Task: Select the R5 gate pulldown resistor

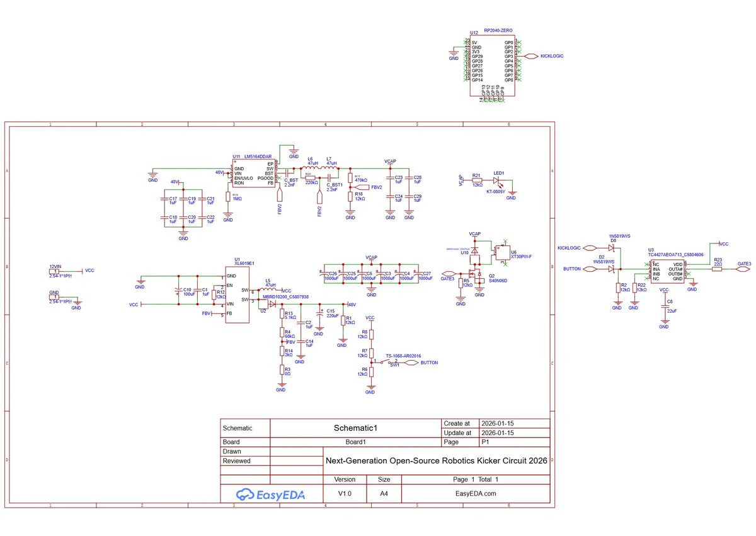Action: pos(461,284)
